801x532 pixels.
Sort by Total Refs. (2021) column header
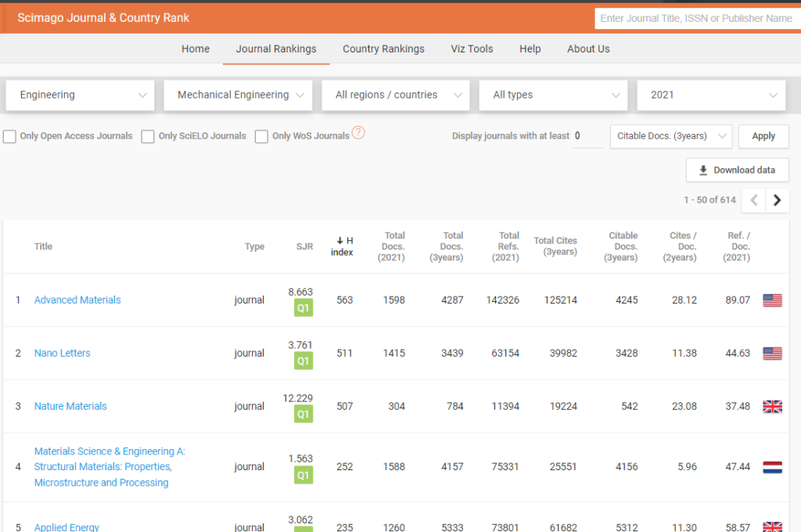pos(506,247)
